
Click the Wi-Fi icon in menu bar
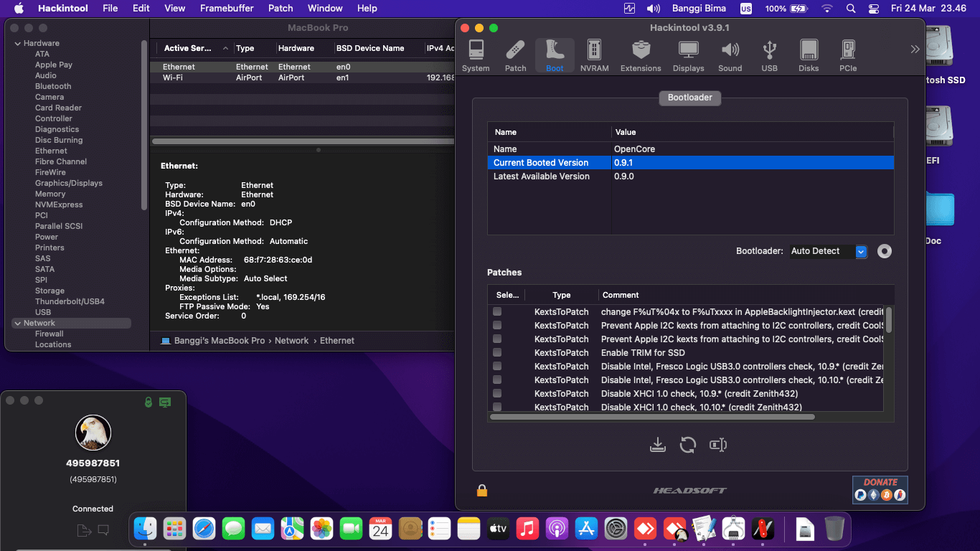pos(827,9)
